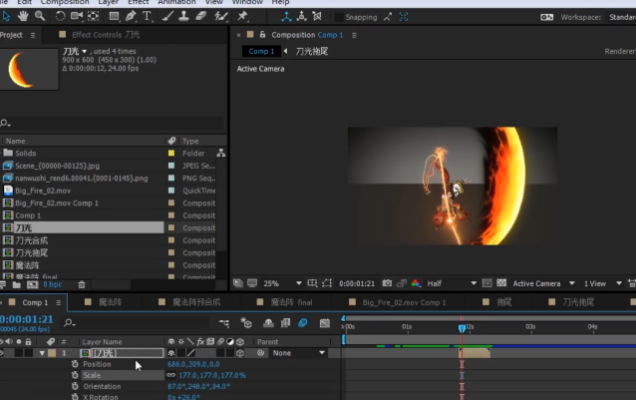Screen dimensions: 636x400
Task: Open the Window menu
Action: click(x=247, y=2)
